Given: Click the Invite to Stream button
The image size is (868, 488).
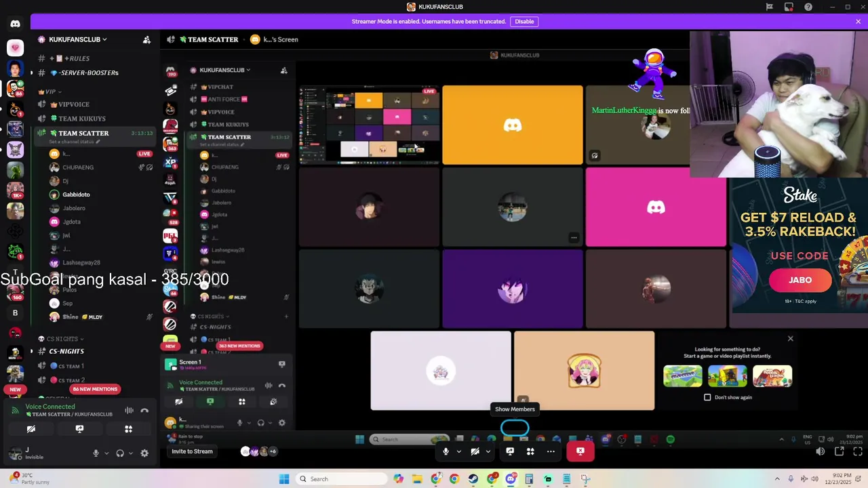Looking at the screenshot, I should click(x=192, y=451).
